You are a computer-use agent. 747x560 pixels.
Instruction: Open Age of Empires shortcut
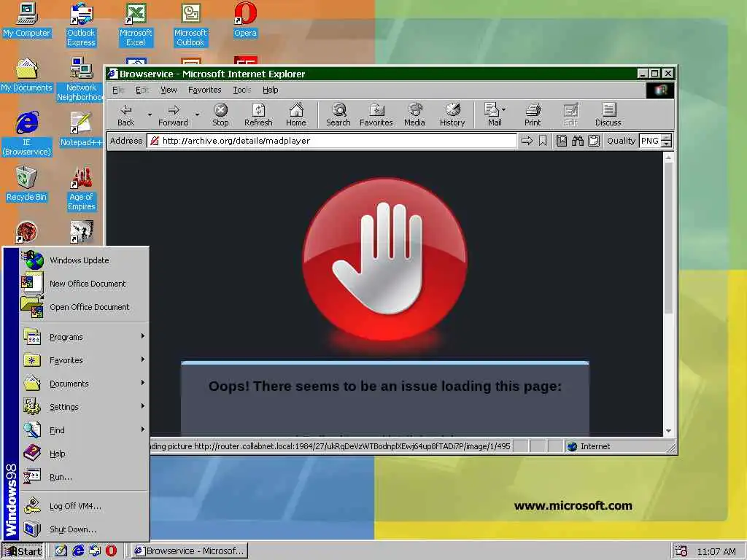82,188
